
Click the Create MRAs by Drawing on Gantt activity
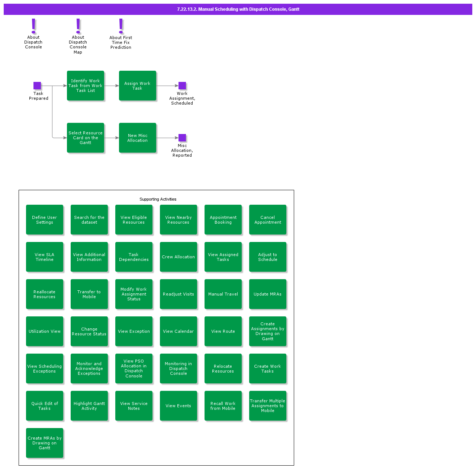[45, 443]
